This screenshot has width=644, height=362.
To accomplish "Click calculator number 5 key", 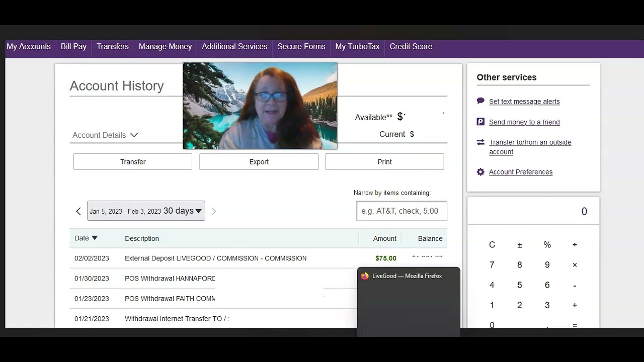I will pyautogui.click(x=520, y=285).
